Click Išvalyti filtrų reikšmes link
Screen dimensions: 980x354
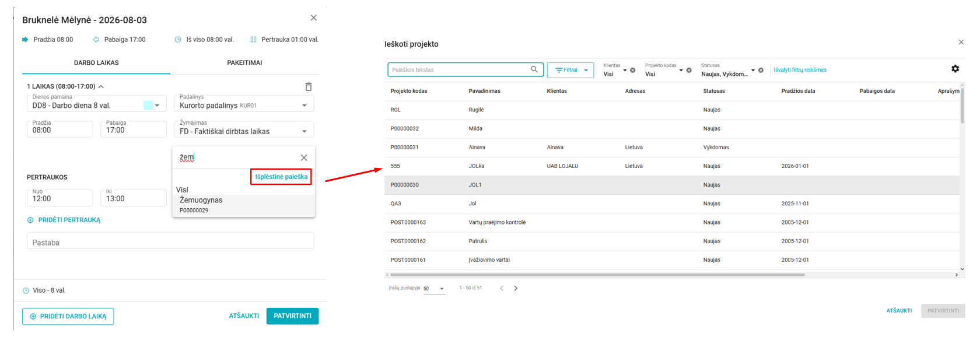click(800, 70)
